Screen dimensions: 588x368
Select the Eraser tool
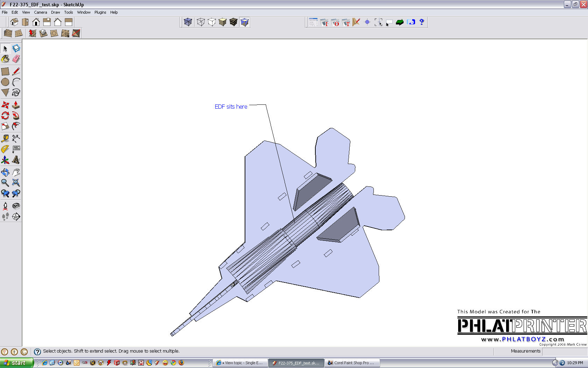(16, 59)
